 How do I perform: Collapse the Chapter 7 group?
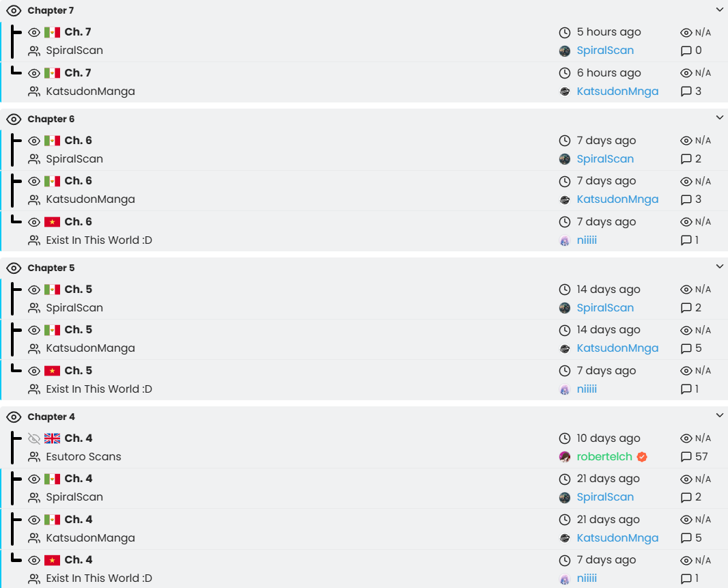click(720, 10)
